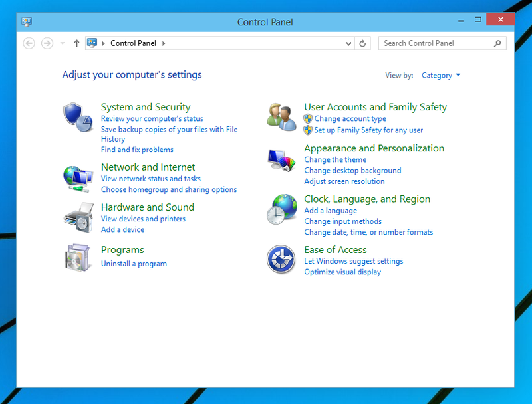Open Choose homegroup and sharing options
This screenshot has width=532, height=404.
click(x=169, y=189)
